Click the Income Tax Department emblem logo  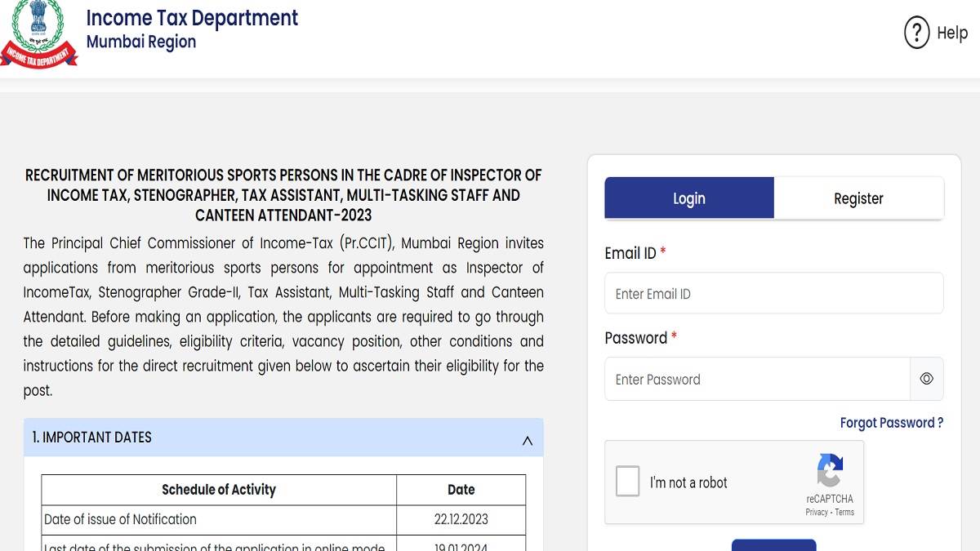coord(38,34)
